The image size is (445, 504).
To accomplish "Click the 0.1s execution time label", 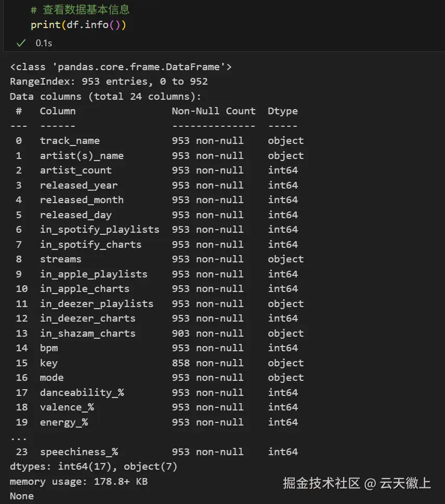I will (44, 43).
